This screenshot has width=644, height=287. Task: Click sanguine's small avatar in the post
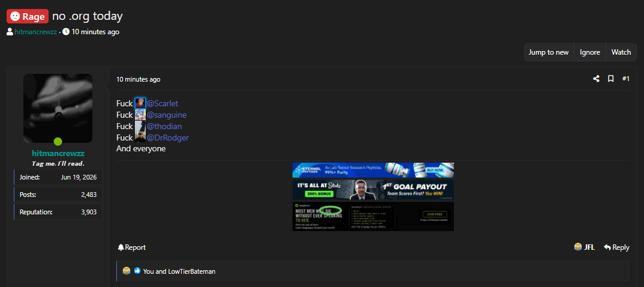[140, 115]
